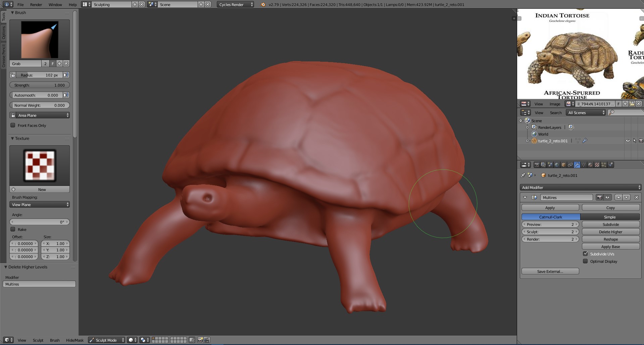Add a new brush with plus icon
Screen dimensions: 644x345
(59, 63)
